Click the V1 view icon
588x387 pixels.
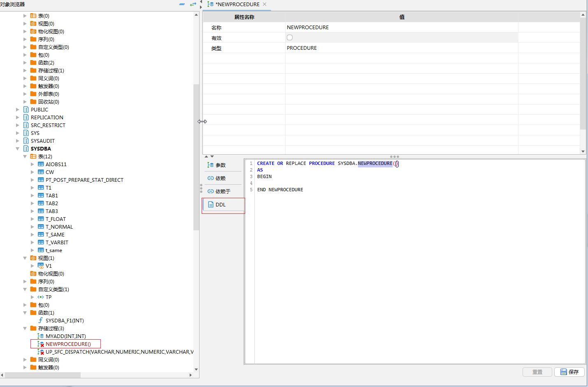coord(41,266)
